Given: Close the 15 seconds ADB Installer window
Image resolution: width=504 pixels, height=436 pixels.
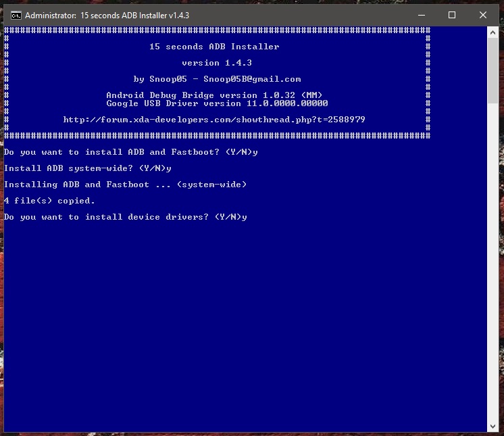Looking at the screenshot, I should [482, 15].
